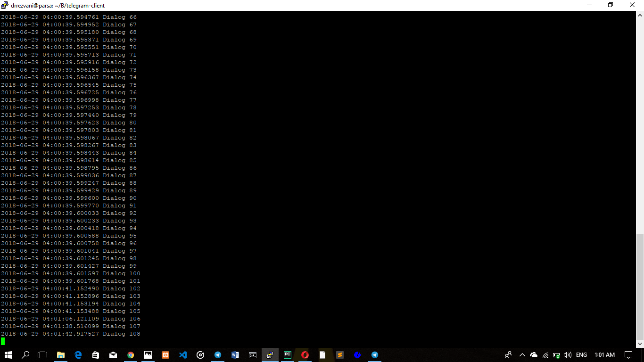This screenshot has width=644, height=362.
Task: Click the log line 'Dialog 105'
Action: pyautogui.click(x=71, y=311)
